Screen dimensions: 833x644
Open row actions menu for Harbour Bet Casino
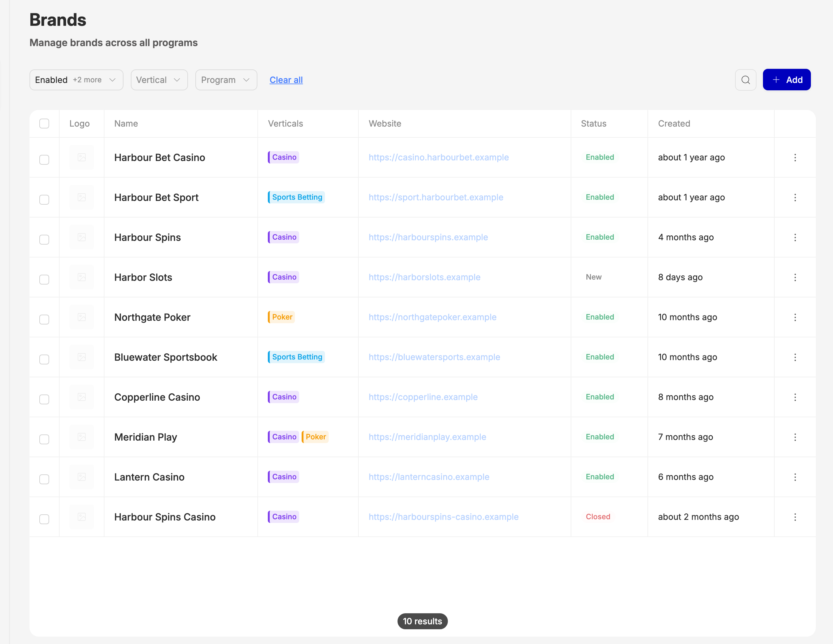click(x=795, y=158)
